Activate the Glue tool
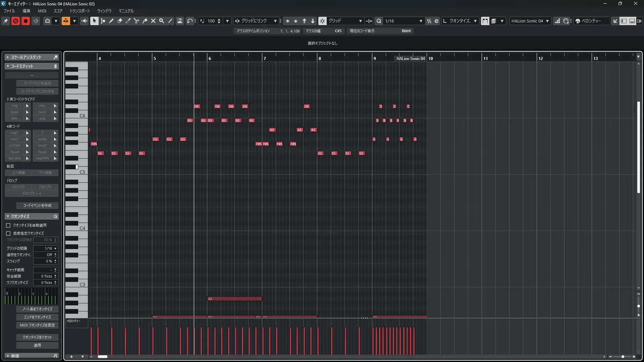The height and width of the screenshot is (362, 644). (145, 21)
